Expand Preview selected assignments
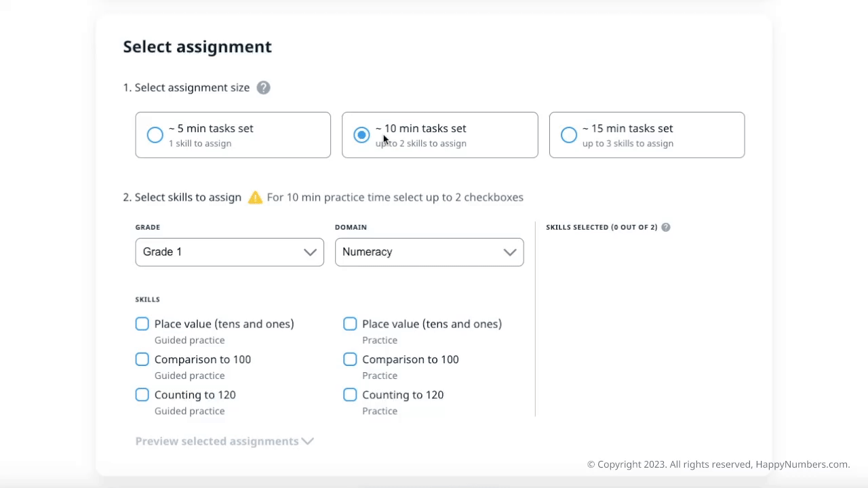Screen dimensions: 868x488 (x=217, y=441)
